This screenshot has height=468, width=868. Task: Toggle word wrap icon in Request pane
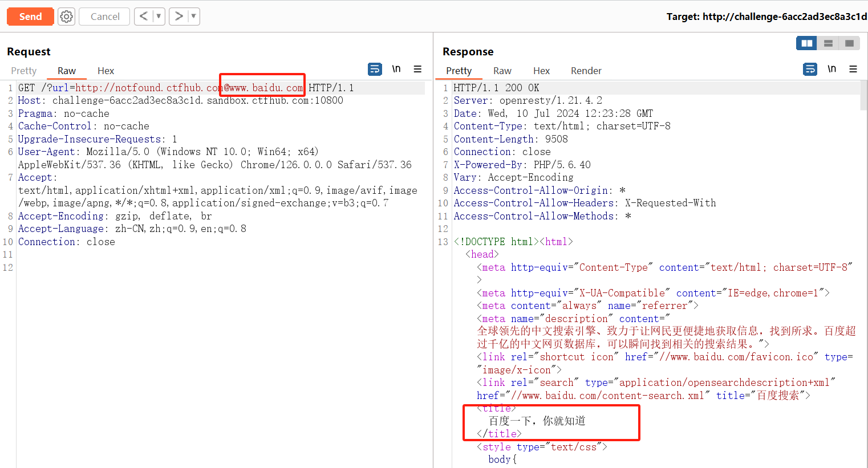pyautogui.click(x=375, y=69)
